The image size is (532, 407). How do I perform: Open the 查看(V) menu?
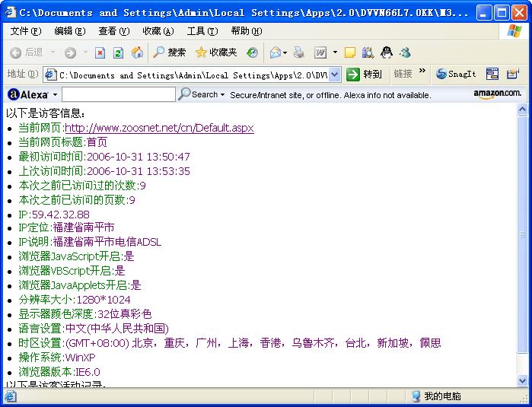pos(114,31)
